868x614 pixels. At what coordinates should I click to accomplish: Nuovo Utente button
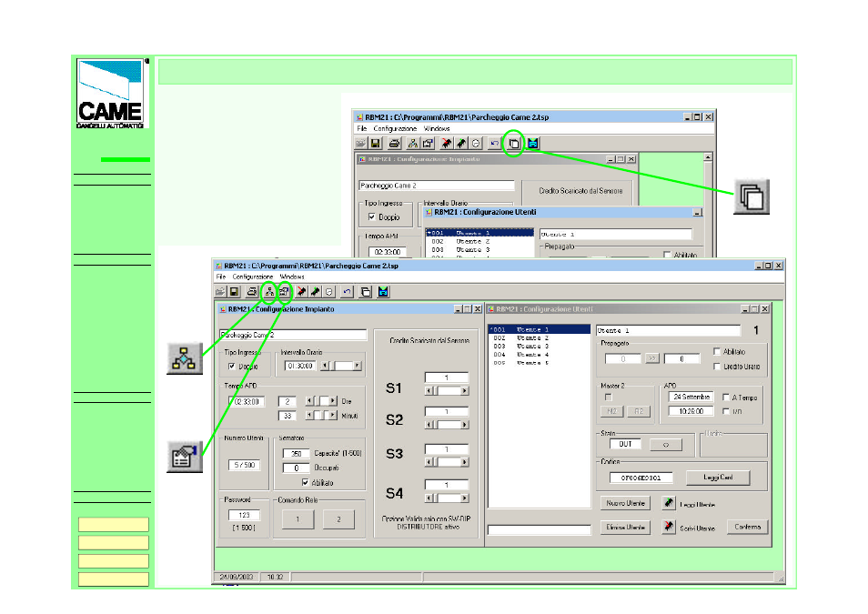tap(626, 503)
